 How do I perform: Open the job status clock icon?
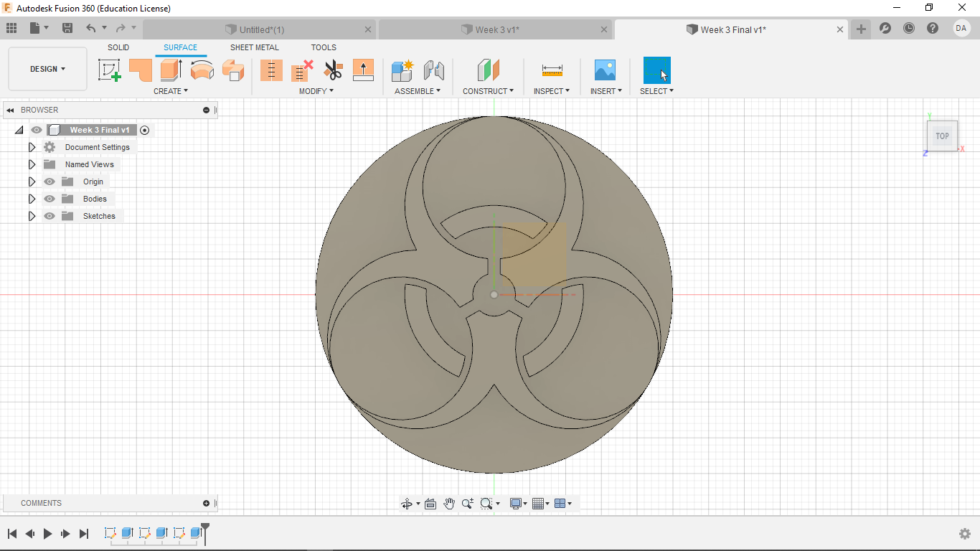(909, 29)
